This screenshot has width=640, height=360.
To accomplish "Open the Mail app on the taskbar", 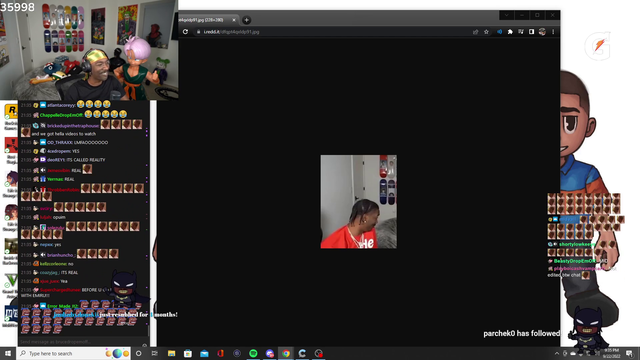I will pyautogui.click(x=204, y=353).
